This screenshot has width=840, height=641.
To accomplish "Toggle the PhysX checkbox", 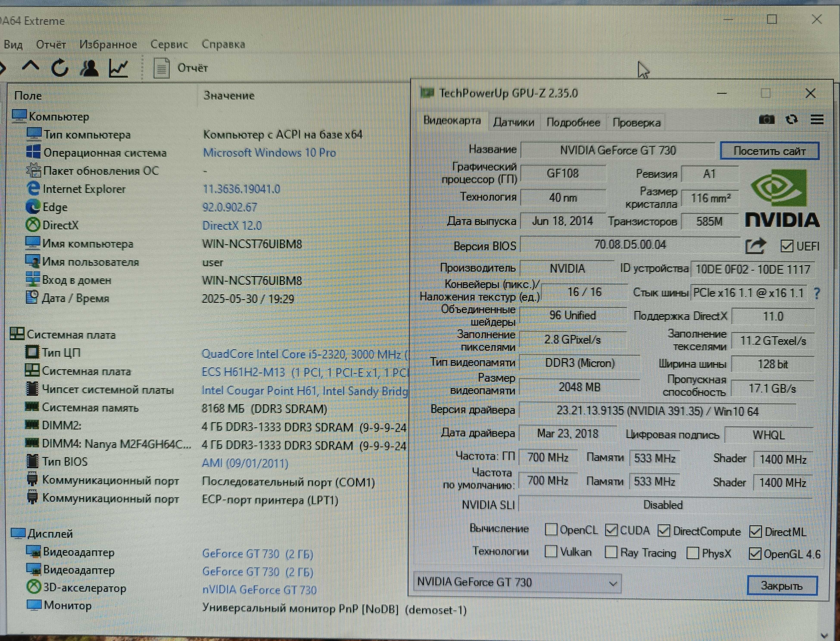I will [x=693, y=553].
